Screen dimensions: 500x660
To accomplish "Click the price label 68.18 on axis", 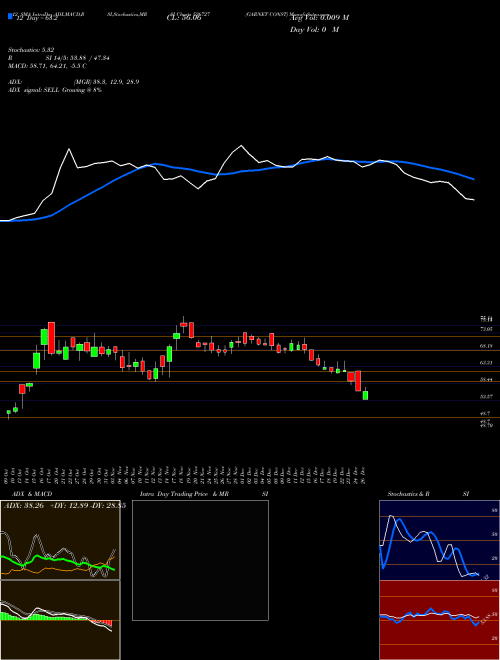I will [x=486, y=346].
